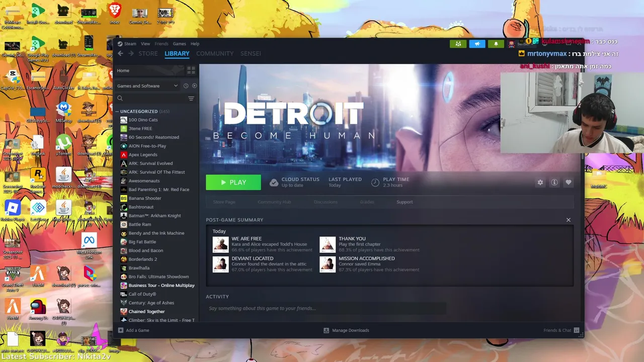Click the recent activity clock filter icon
The width and height of the screenshot is (644, 362).
tap(186, 85)
